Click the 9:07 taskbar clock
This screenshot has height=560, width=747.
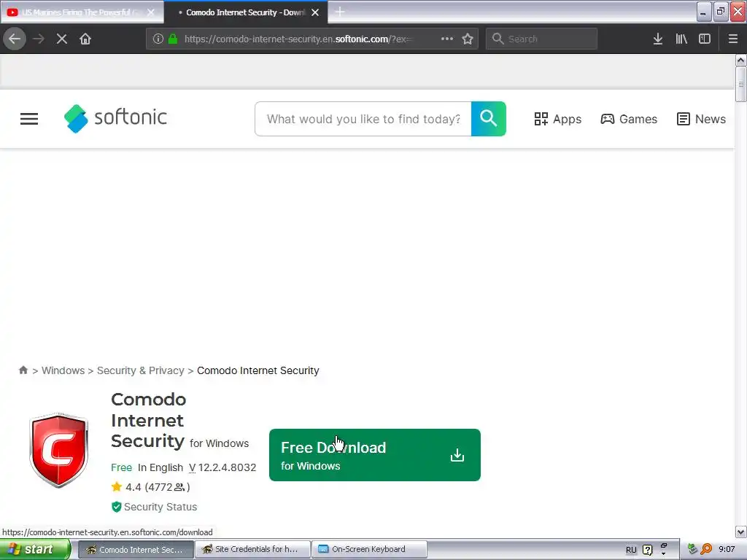point(727,549)
